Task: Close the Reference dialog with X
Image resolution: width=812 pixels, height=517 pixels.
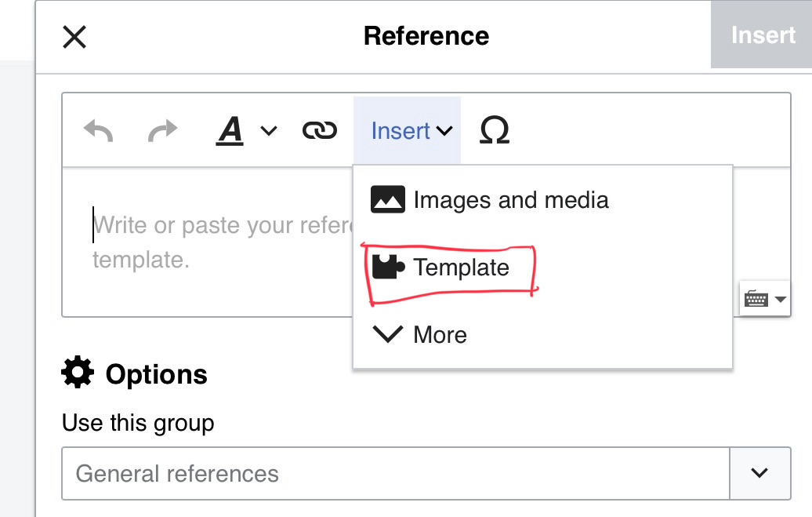Action: (x=74, y=36)
